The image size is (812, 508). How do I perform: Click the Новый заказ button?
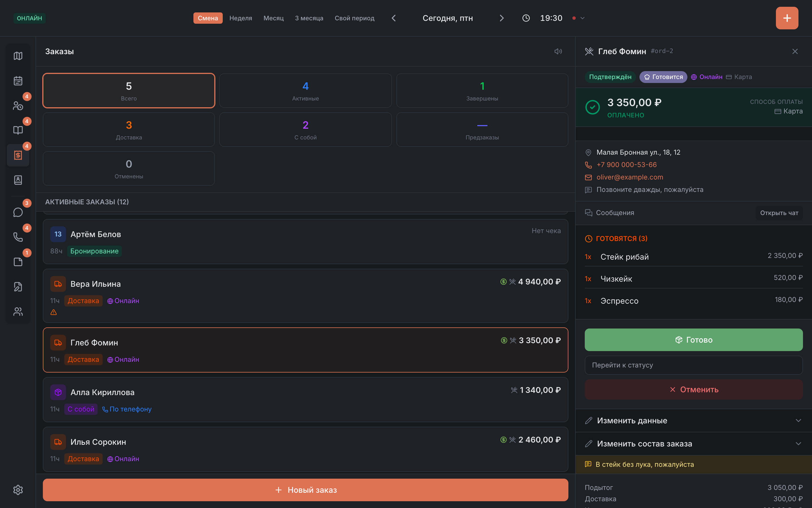click(x=305, y=490)
